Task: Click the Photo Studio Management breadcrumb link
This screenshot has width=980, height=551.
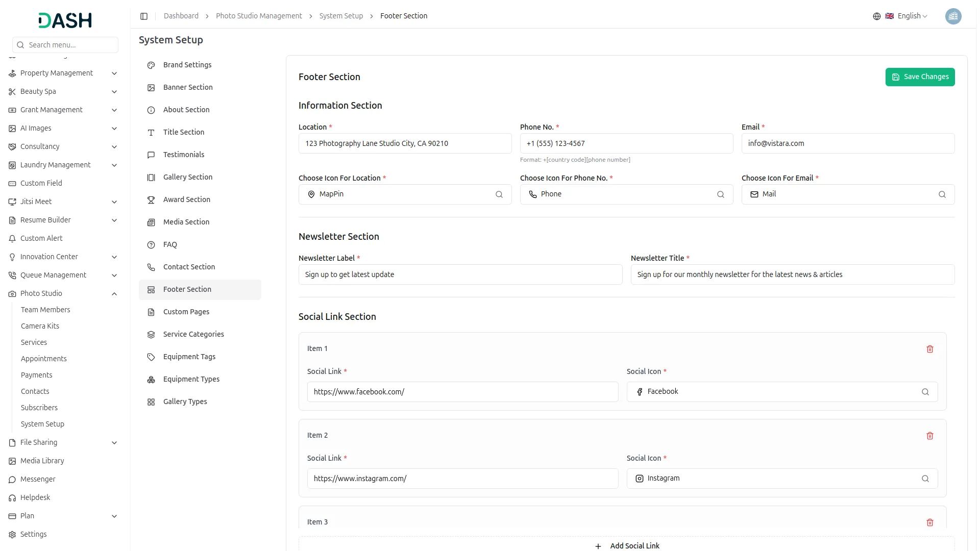Action: 259,16
